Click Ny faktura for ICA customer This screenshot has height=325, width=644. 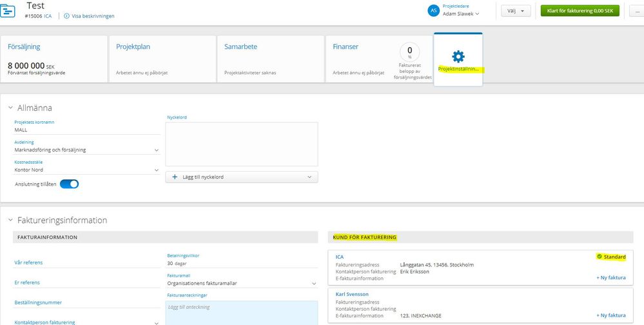point(611,278)
